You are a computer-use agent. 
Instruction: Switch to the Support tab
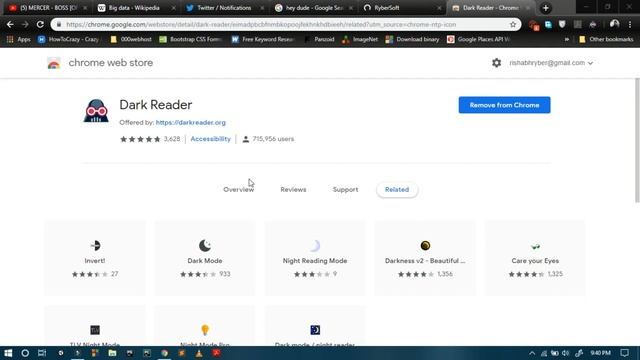tap(345, 190)
